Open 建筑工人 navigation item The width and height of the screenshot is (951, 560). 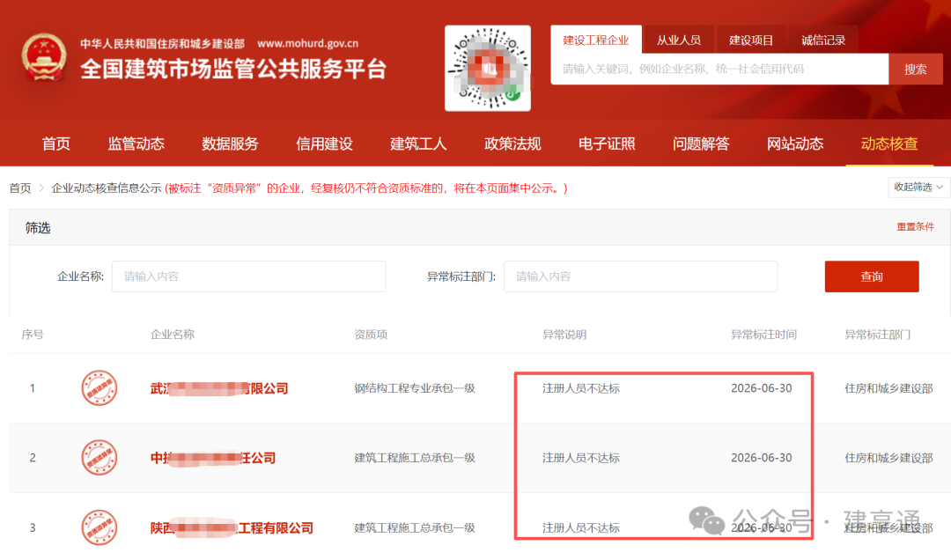418,144
